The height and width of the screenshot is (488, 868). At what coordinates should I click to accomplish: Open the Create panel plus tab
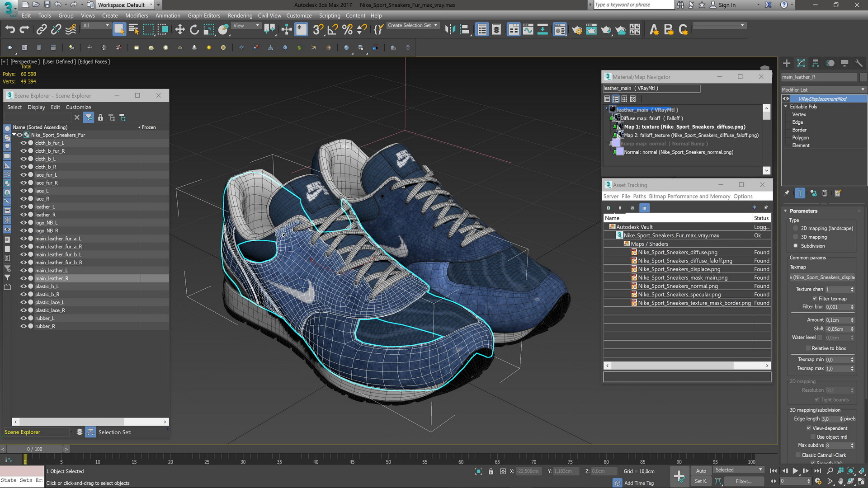pos(787,63)
